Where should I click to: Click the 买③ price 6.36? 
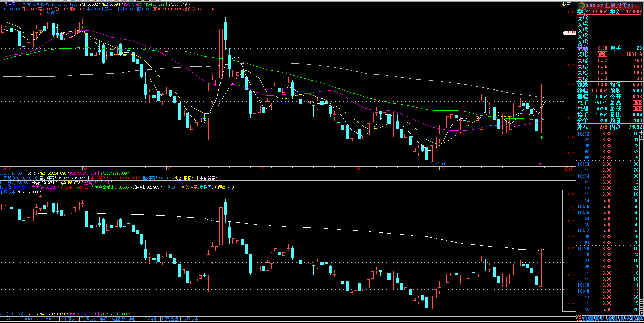click(x=603, y=66)
